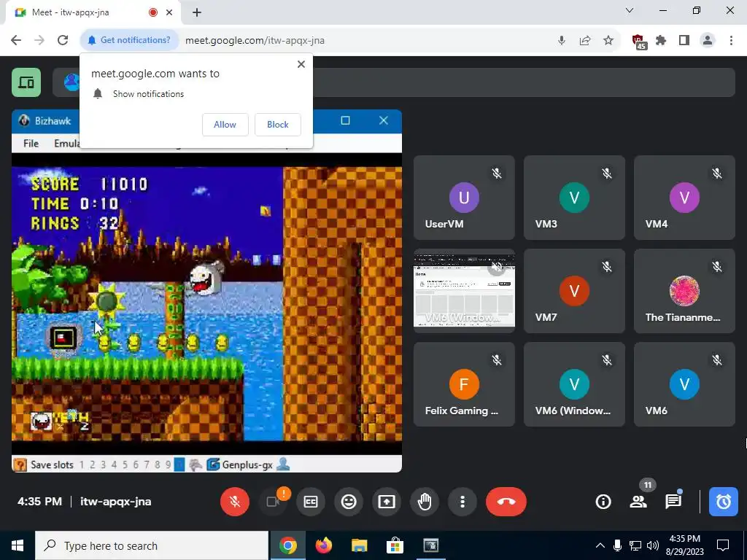The image size is (747, 560).
Task: Select the VM3 participant tile
Action: tap(574, 198)
